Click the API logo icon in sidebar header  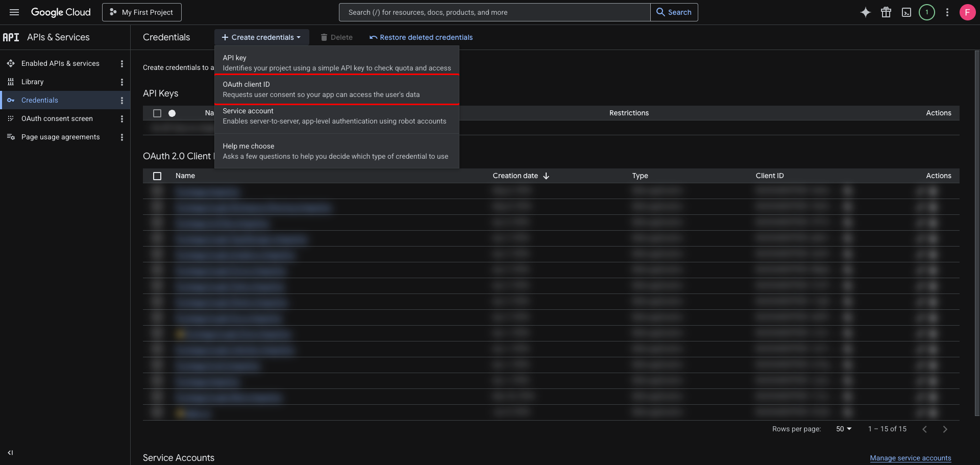click(x=11, y=37)
